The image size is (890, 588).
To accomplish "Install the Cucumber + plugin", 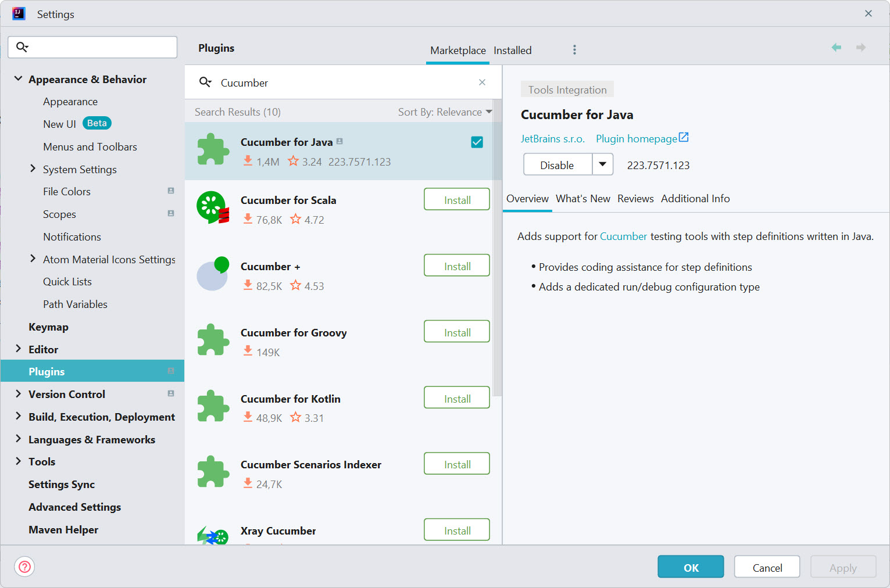I will [457, 266].
